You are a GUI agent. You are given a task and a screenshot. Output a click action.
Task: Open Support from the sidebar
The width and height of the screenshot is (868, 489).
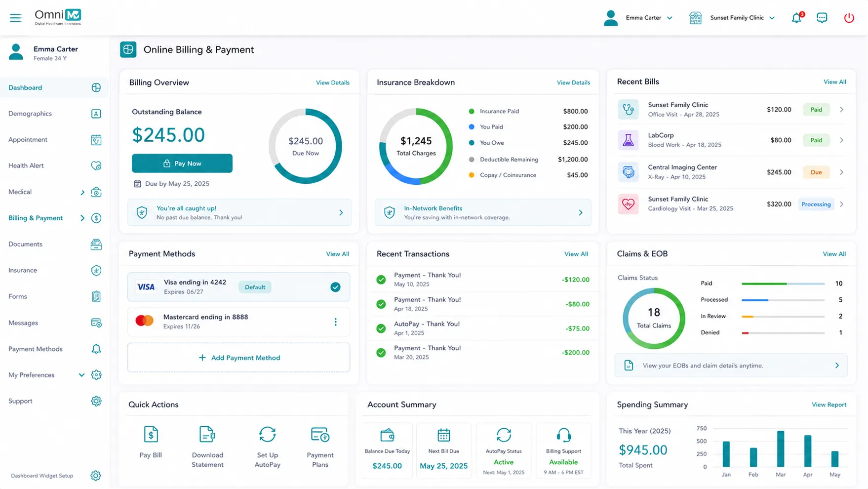pos(54,401)
